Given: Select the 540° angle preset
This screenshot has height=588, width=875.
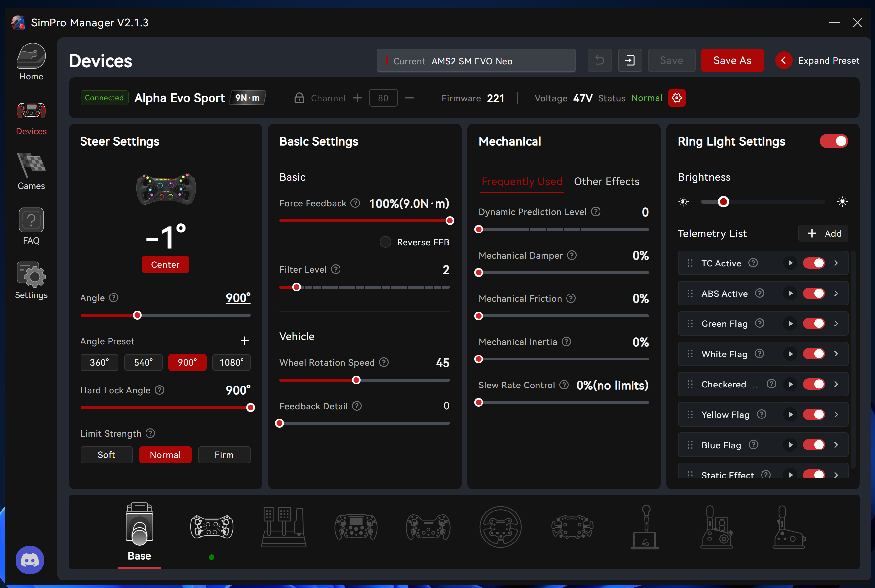Looking at the screenshot, I should (x=143, y=362).
